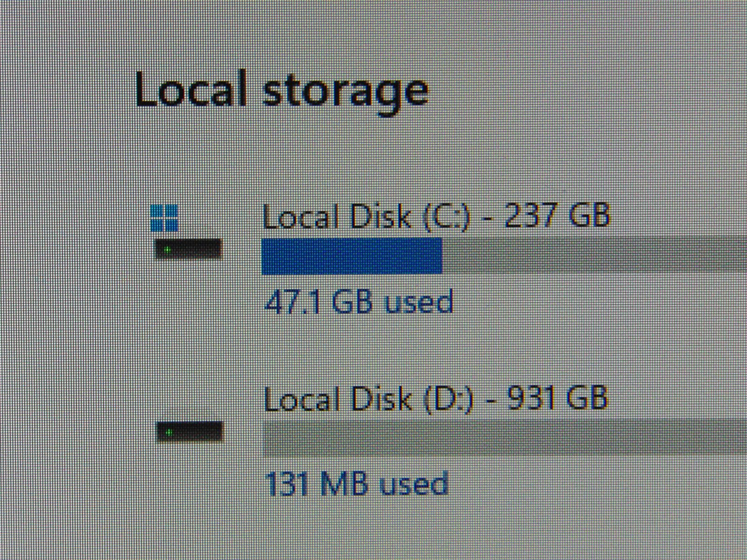Click the blue Windows logo above C: drive

(164, 218)
